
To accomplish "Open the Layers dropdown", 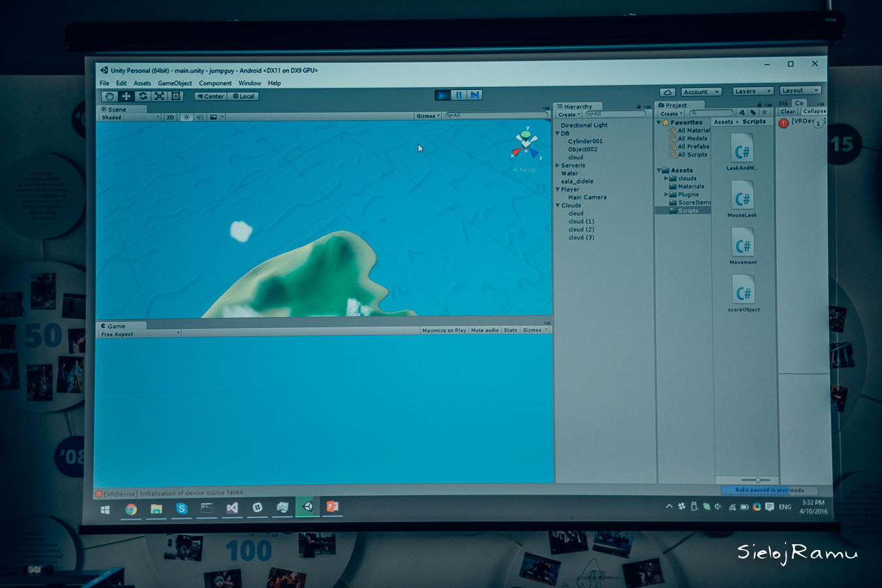I will click(753, 91).
